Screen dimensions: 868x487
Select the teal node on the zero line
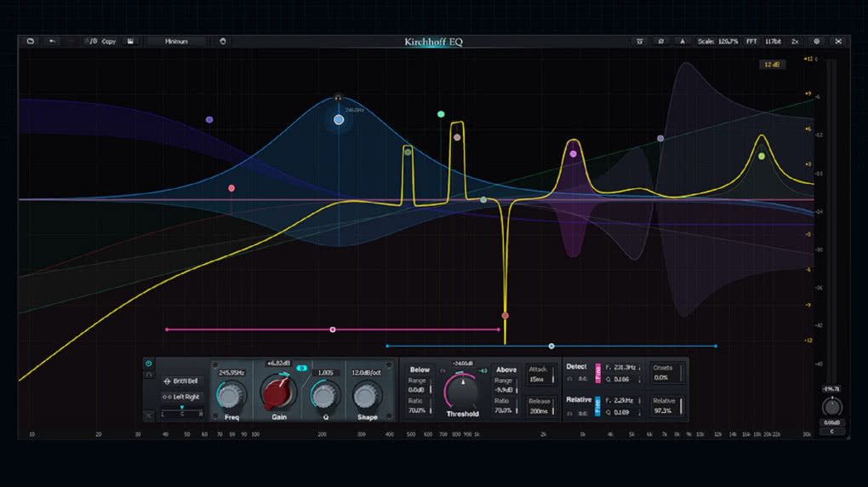coord(483,199)
